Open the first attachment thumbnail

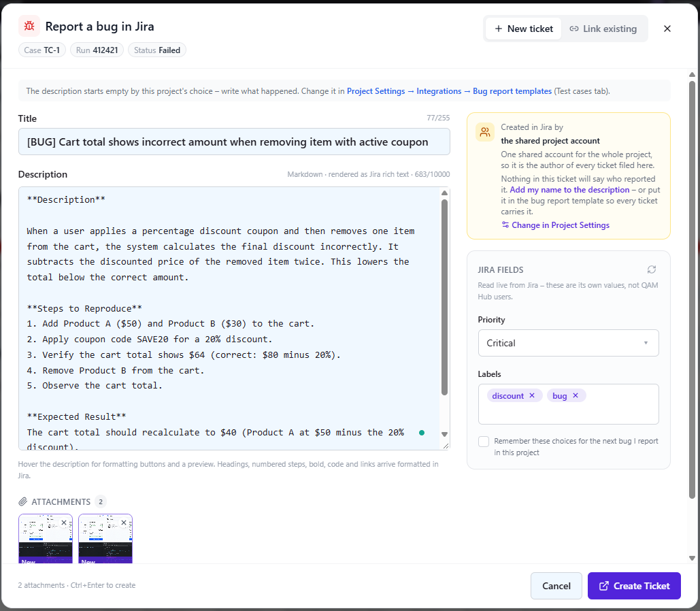pos(45,540)
